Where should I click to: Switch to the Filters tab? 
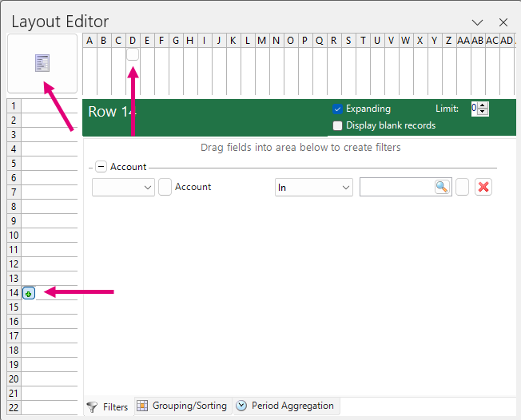[x=109, y=406]
